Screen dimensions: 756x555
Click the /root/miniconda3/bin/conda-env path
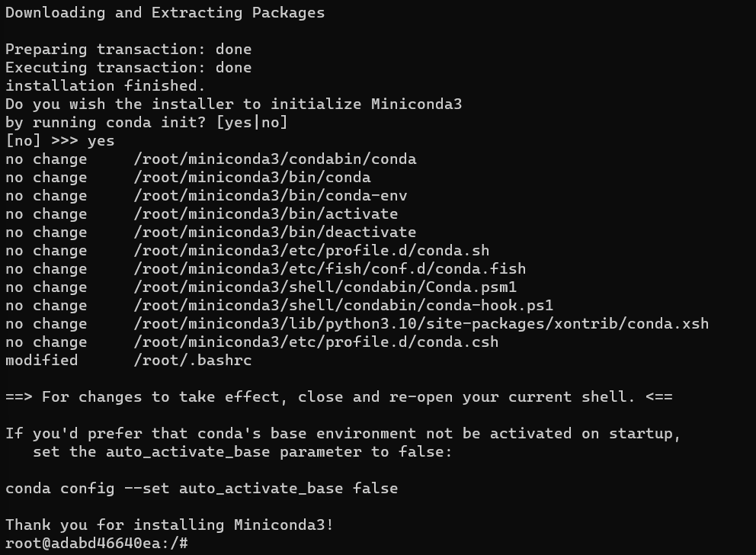pos(270,196)
